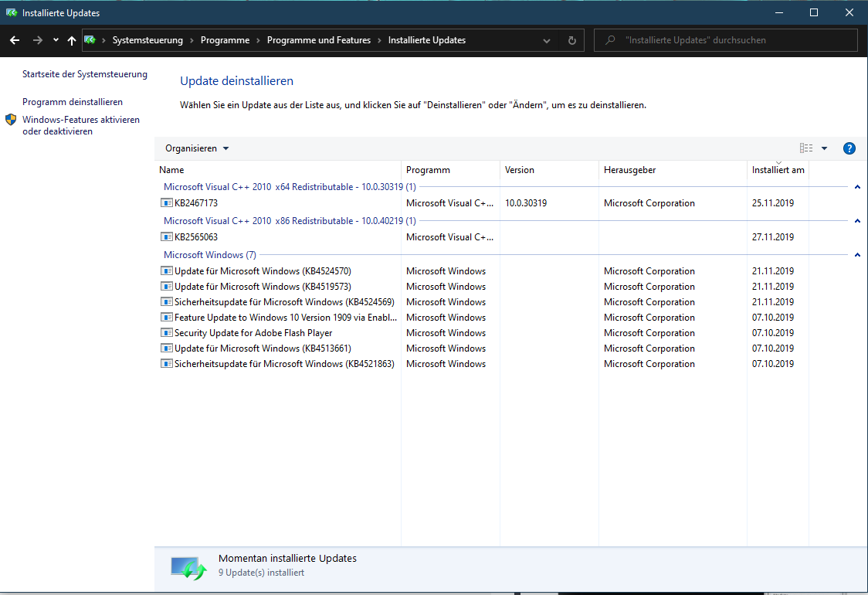Open Systemsteuerung in the breadcrumb
The image size is (868, 595).
pos(147,40)
